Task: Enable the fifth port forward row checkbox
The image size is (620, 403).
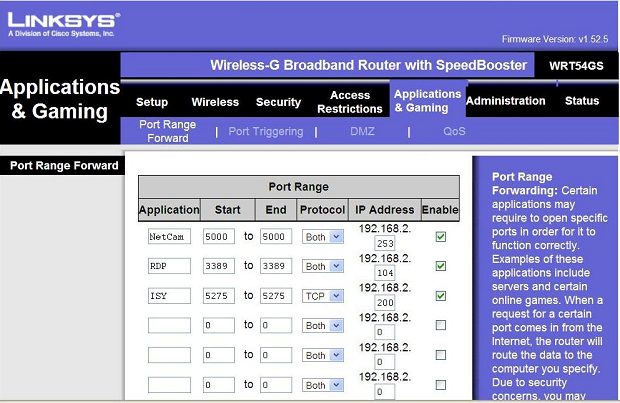Action: tap(440, 355)
